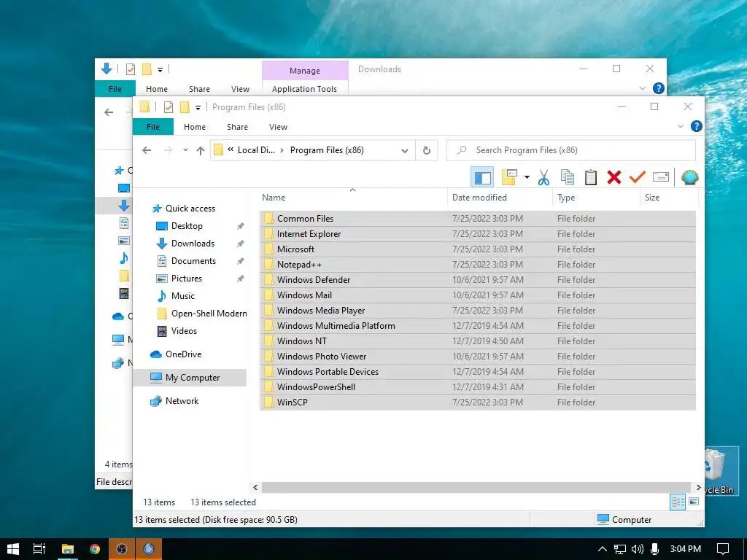Select Open-Shell Modern folder in navigation pane
This screenshot has height=560, width=747.
point(209,314)
